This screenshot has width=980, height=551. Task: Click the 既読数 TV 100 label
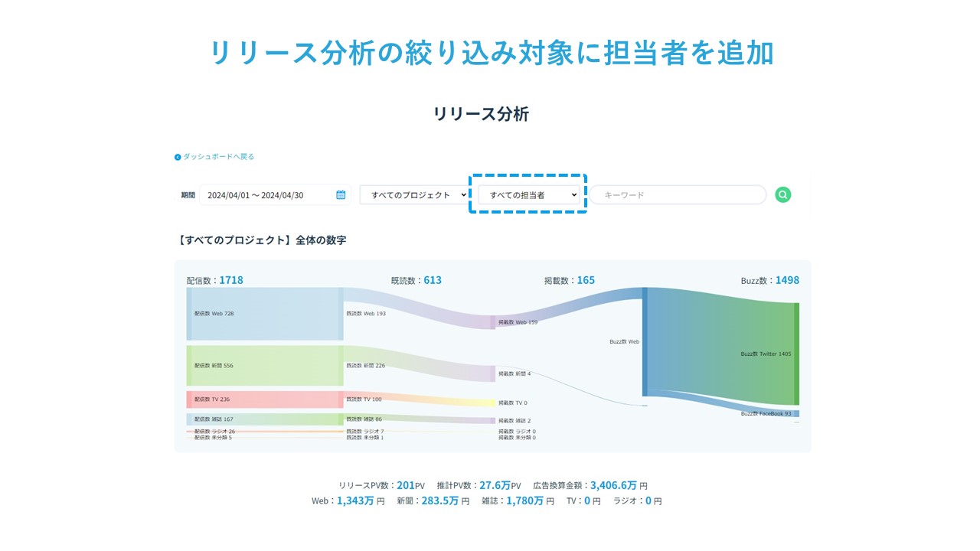(364, 399)
